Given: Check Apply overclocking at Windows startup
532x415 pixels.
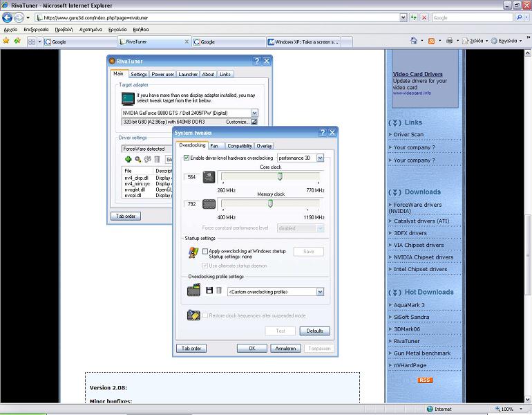Looking at the screenshot, I should coord(205,251).
